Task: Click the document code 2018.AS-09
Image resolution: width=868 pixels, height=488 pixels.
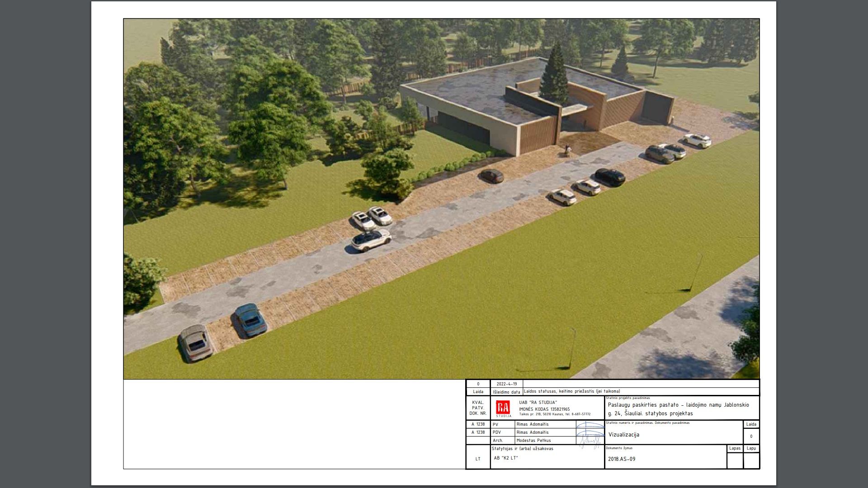Action: click(621, 459)
